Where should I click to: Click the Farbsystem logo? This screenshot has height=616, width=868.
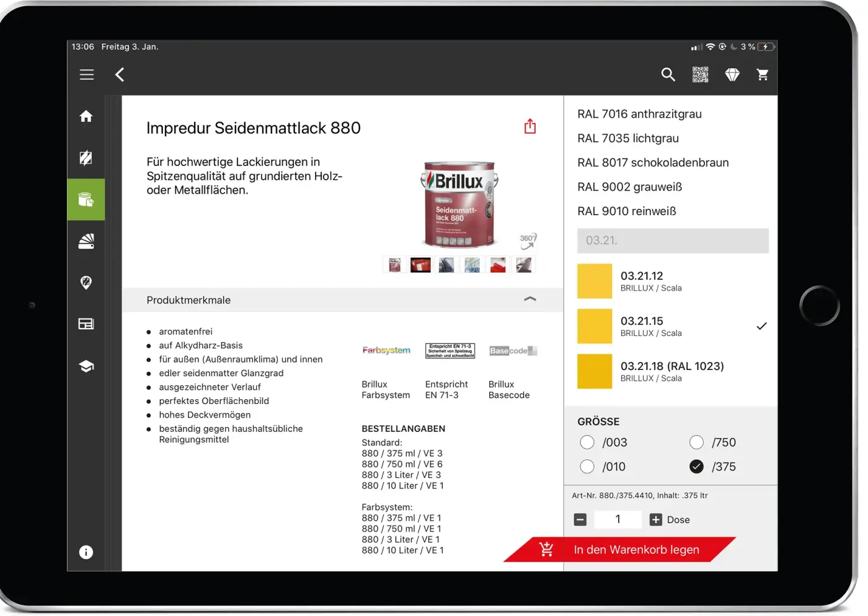(386, 350)
